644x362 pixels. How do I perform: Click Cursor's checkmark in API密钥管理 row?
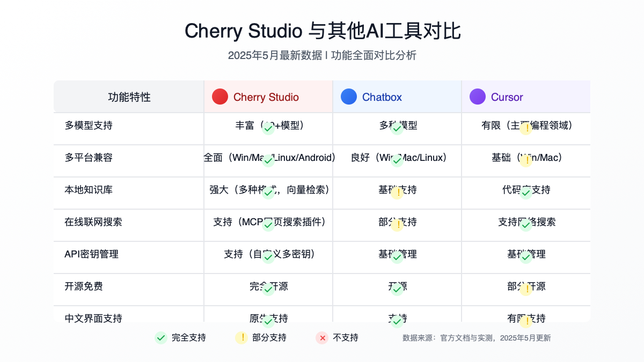(x=526, y=257)
